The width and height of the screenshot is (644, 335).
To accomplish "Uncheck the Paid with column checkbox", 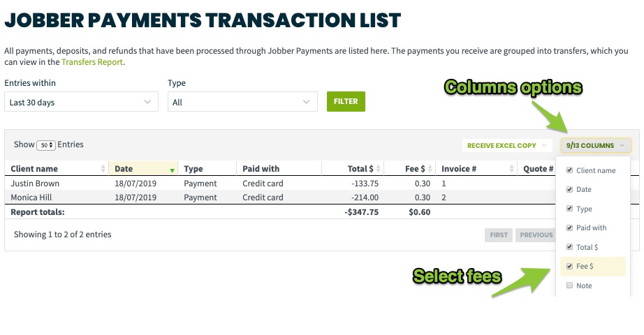I will tap(570, 228).
